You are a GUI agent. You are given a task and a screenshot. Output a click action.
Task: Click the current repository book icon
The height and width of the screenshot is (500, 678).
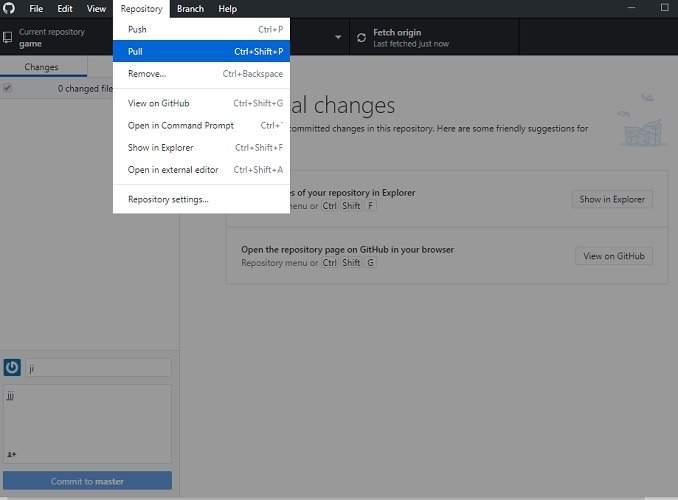8,38
